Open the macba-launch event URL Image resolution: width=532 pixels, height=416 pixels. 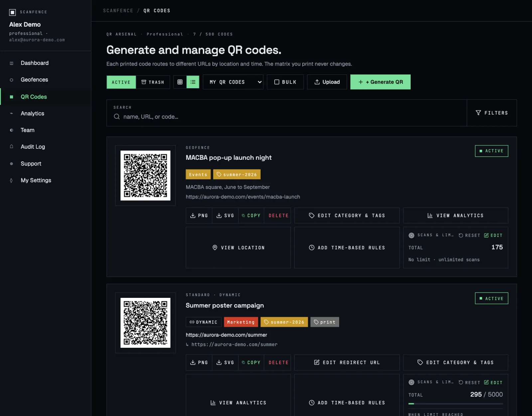[243, 197]
